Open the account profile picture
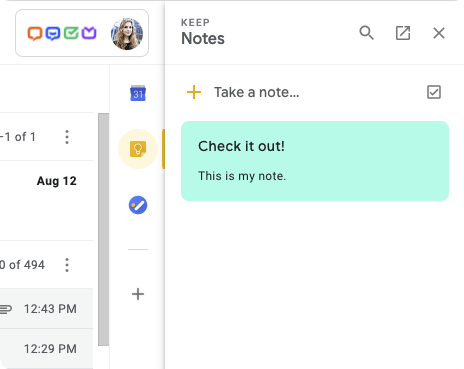 coord(127,34)
